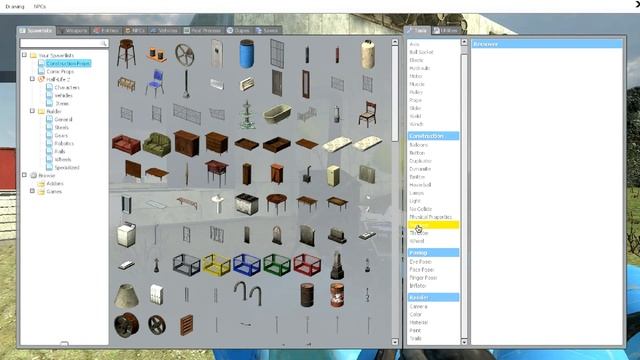Open the Specialized builder list

pos(67,167)
